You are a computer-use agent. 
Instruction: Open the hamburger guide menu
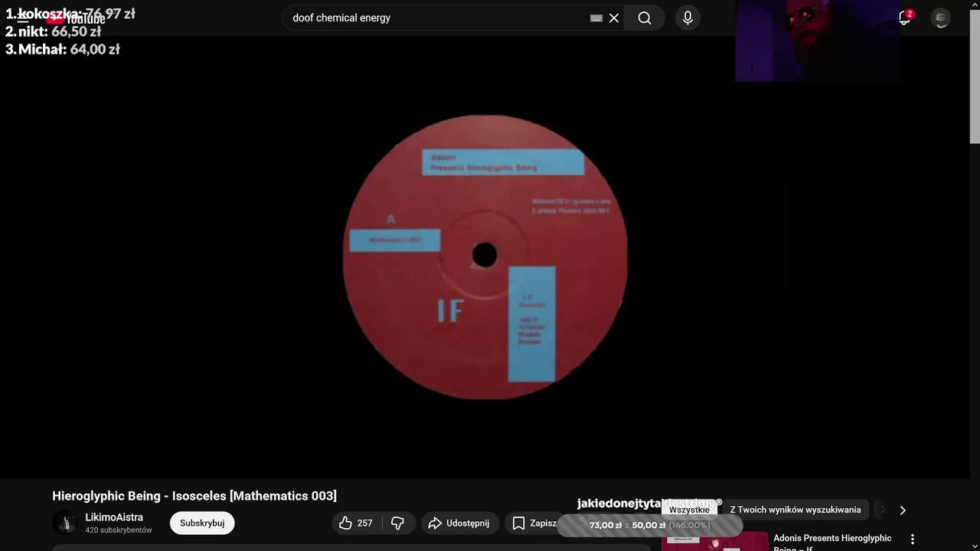(23, 18)
